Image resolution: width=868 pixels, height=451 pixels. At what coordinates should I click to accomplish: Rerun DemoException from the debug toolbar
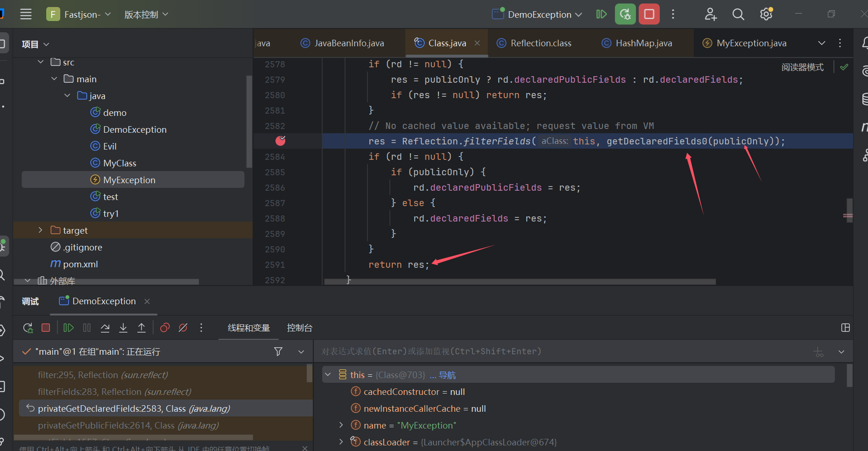coord(28,328)
